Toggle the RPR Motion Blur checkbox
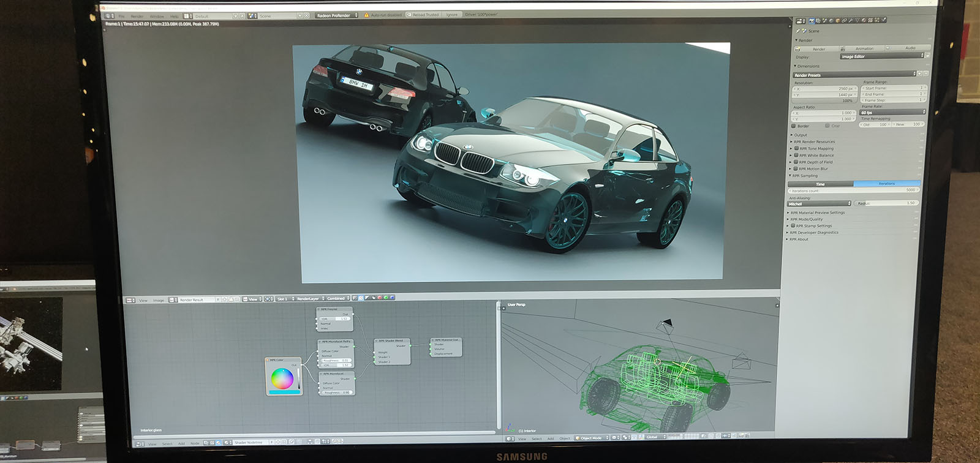This screenshot has height=463, width=980. pyautogui.click(x=796, y=168)
